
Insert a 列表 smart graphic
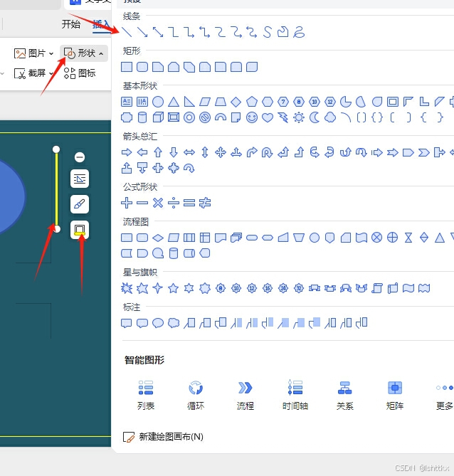pos(146,395)
